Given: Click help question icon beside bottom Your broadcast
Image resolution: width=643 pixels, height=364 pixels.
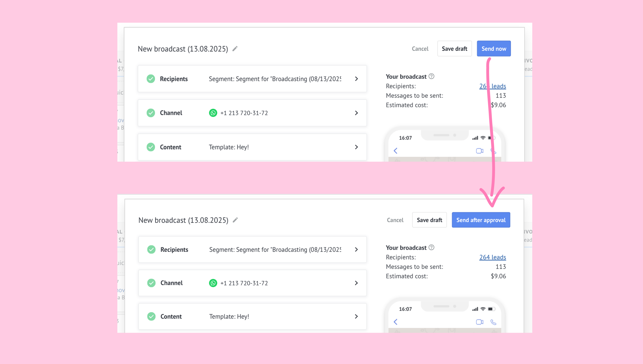Looking at the screenshot, I should 431,247.
